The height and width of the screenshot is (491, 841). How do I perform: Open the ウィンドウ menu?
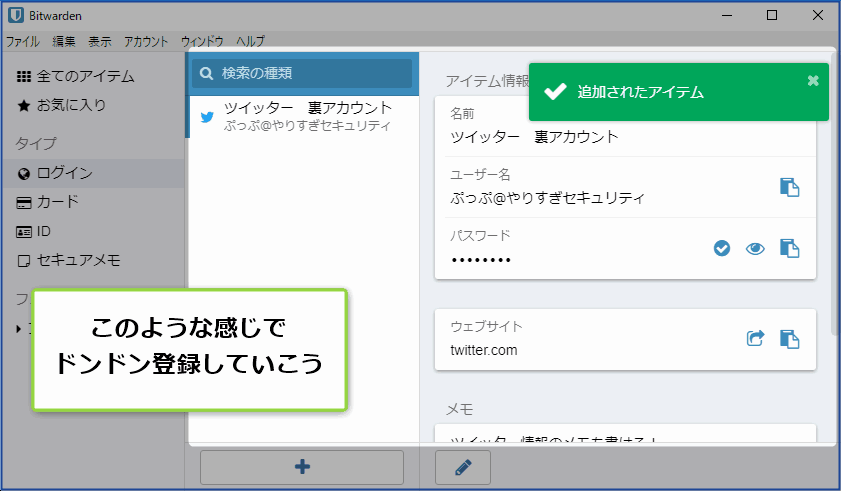coord(202,41)
